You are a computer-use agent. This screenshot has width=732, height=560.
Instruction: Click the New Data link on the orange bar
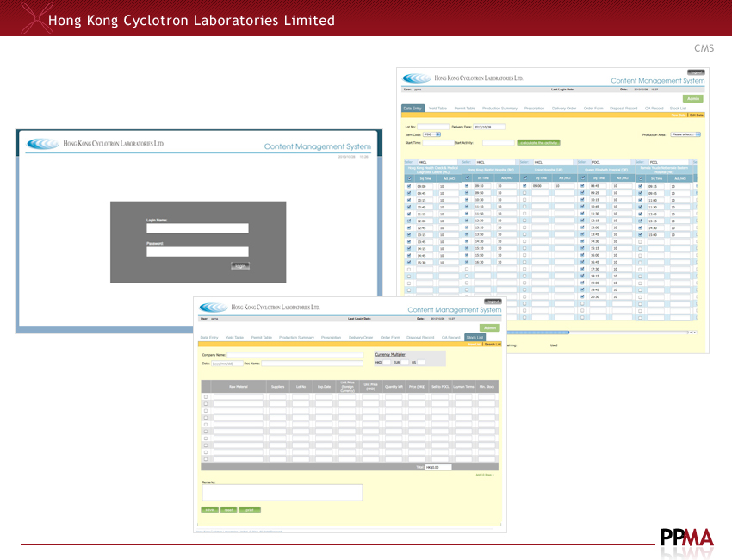point(679,115)
